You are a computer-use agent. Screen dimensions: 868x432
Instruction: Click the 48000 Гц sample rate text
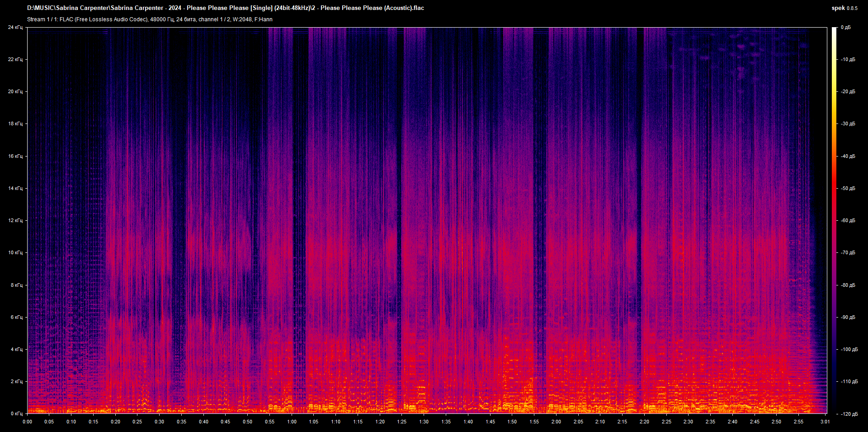[160, 19]
